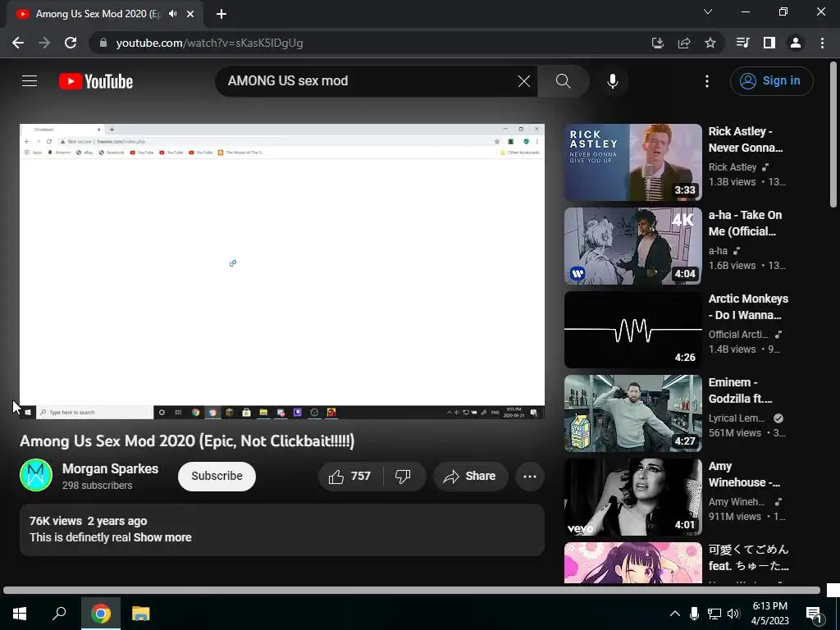Open Morgan Sparkes channel name link

pos(111,468)
